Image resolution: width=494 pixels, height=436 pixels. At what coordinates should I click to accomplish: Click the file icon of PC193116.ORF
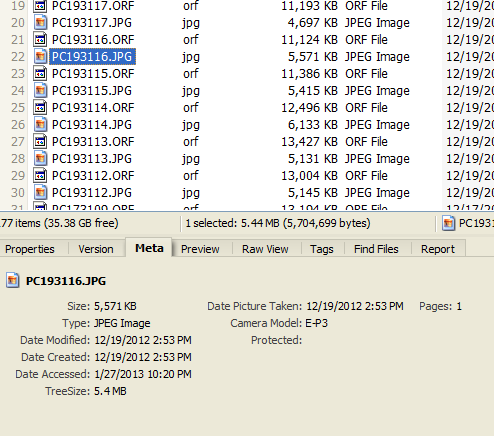[x=40, y=40]
